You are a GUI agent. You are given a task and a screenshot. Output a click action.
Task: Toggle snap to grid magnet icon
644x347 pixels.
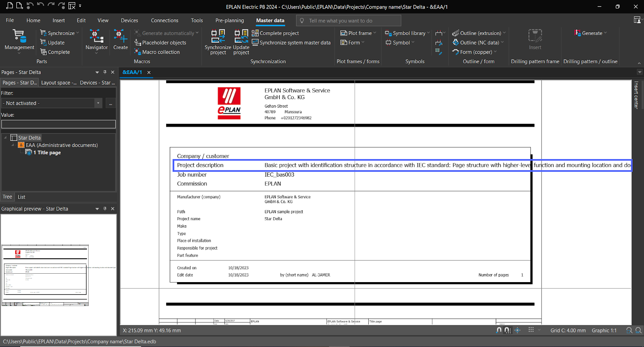coord(508,330)
